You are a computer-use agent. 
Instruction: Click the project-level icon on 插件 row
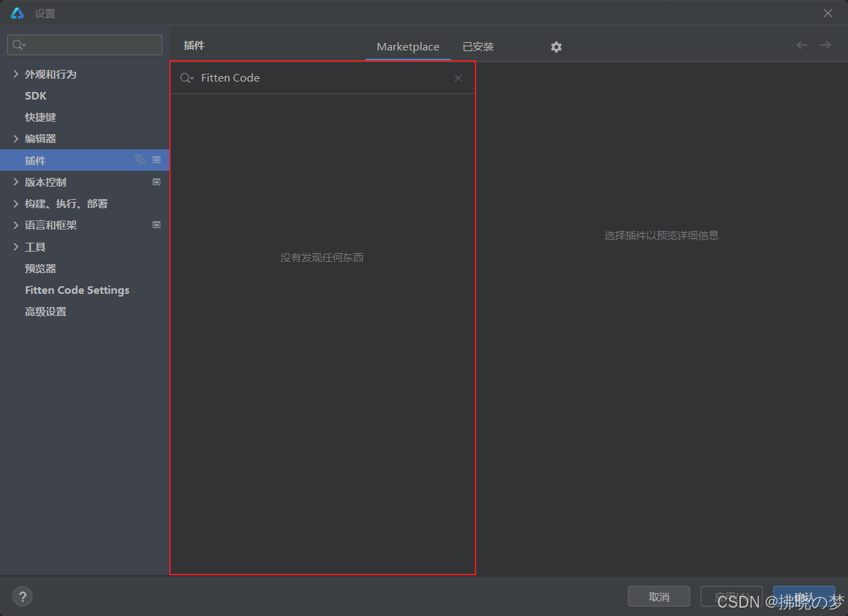[x=157, y=160]
